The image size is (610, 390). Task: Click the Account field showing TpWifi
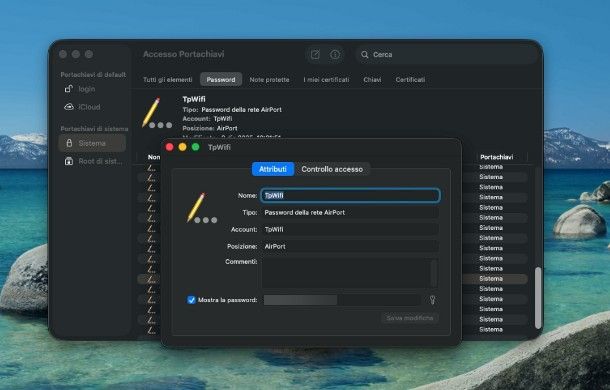pyautogui.click(x=350, y=229)
